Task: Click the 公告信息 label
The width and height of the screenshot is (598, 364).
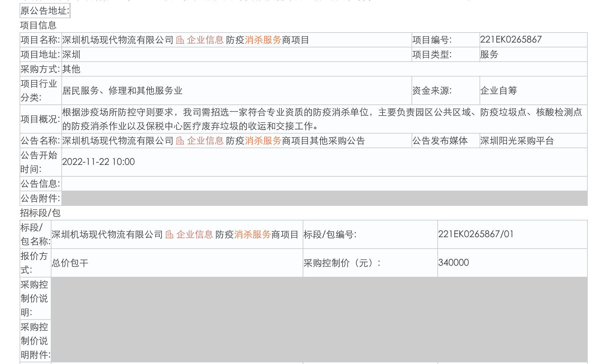Action: click(x=40, y=184)
